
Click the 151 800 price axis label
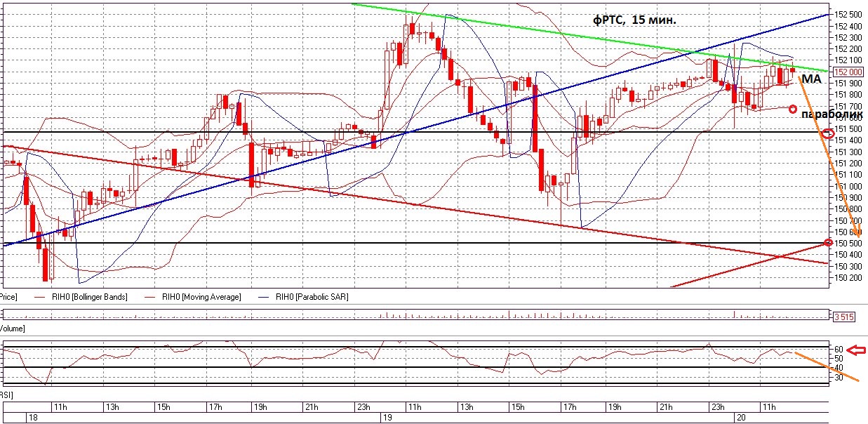point(849,94)
